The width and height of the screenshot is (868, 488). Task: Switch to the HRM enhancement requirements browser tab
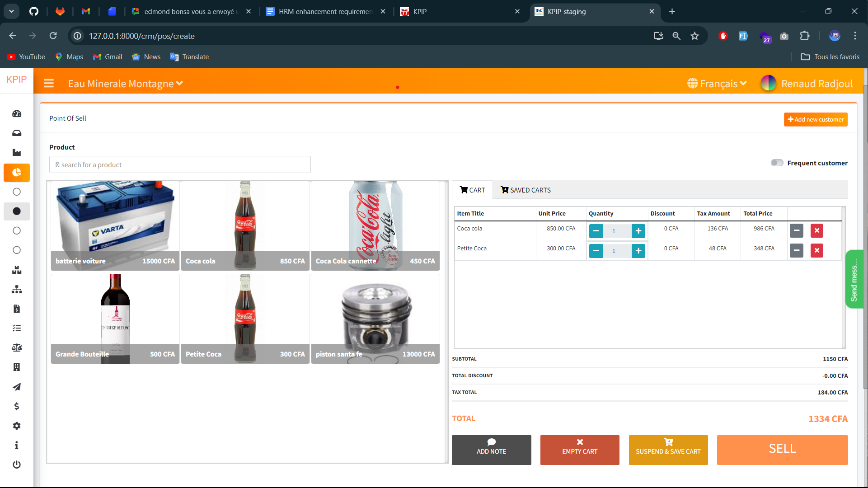click(x=325, y=11)
